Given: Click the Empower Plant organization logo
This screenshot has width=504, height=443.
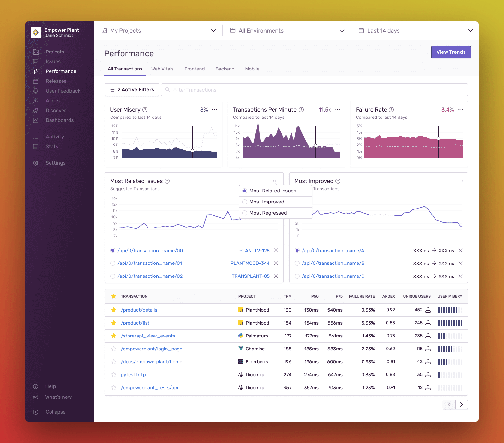Looking at the screenshot, I should pos(36,33).
